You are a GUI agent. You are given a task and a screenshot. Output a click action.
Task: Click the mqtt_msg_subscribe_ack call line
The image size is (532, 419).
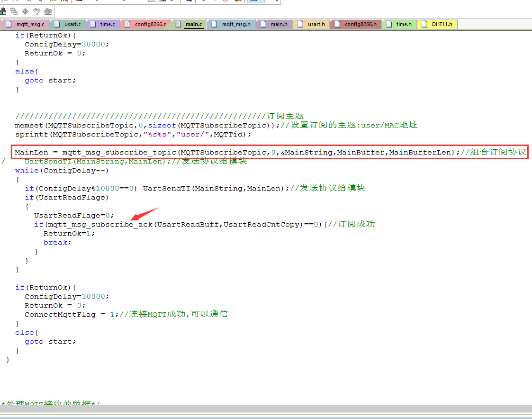pyautogui.click(x=204, y=225)
